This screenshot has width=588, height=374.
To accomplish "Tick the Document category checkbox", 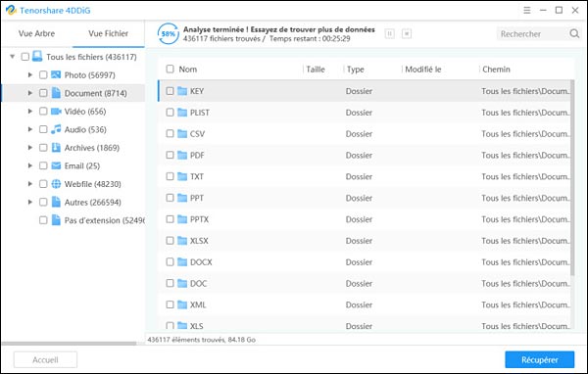I will click(x=43, y=93).
